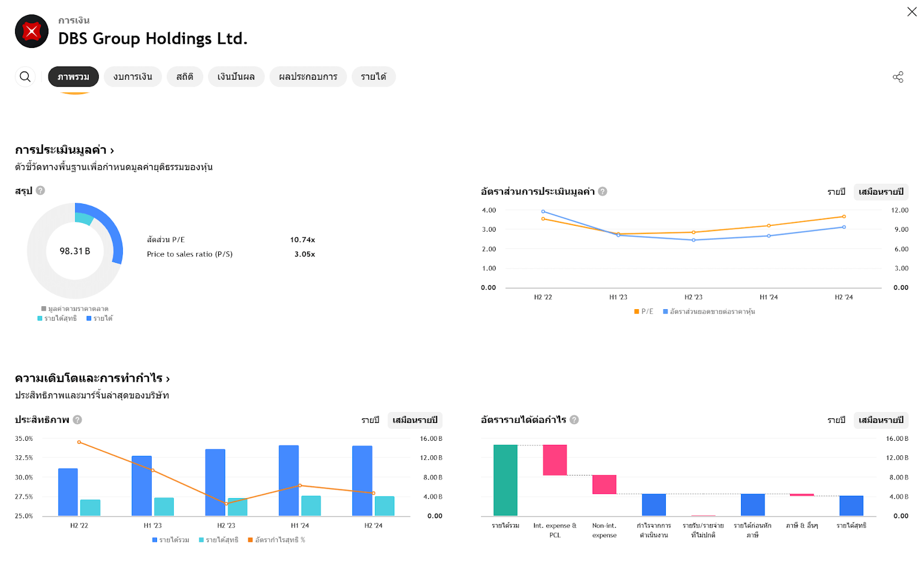Click the 98.31 B donut center value

coord(75,251)
